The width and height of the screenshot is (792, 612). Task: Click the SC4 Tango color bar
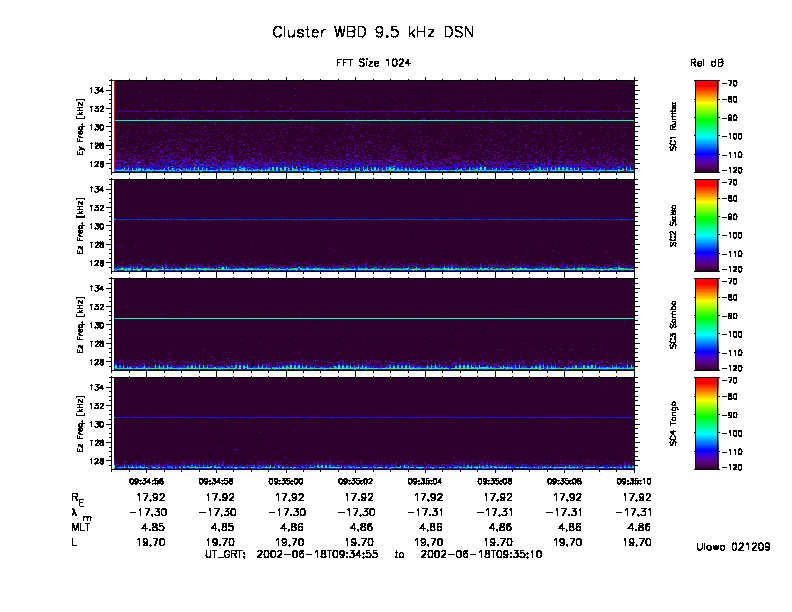[x=706, y=423]
